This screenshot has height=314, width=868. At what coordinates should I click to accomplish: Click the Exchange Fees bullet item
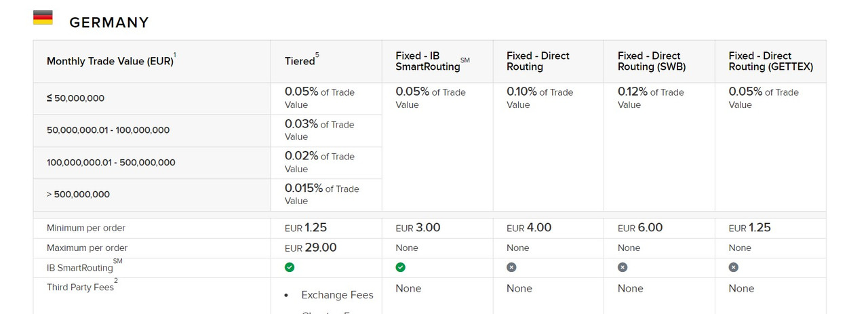pos(337,294)
